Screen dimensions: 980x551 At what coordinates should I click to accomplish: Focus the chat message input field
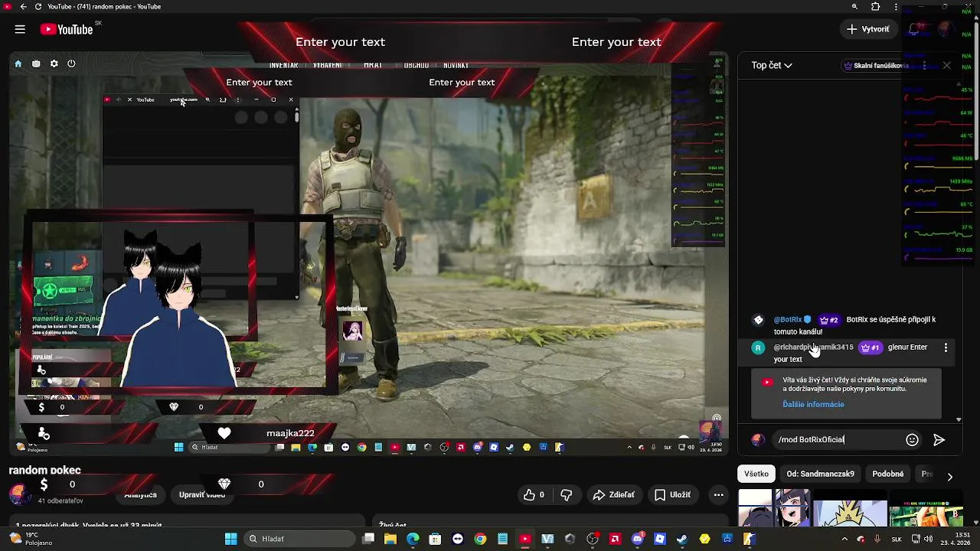pyautogui.click(x=838, y=439)
